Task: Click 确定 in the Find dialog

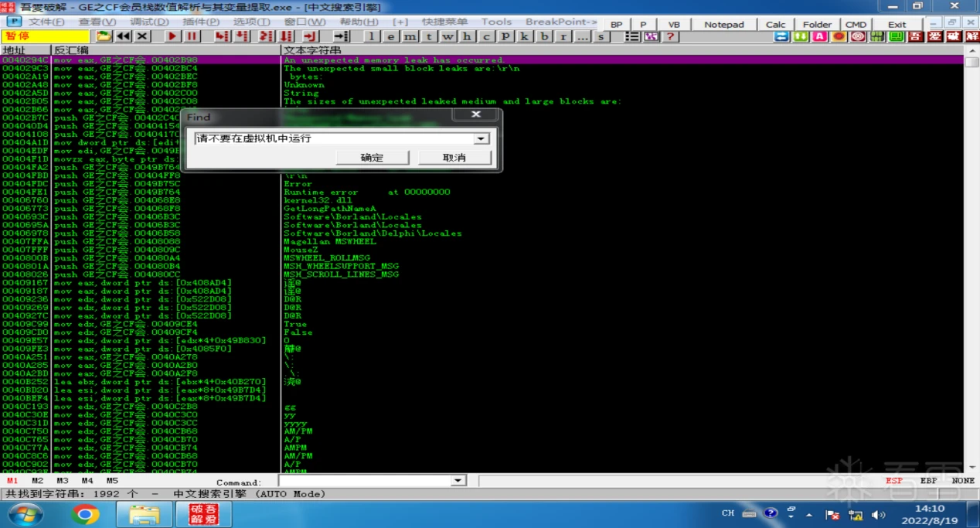Action: point(373,158)
